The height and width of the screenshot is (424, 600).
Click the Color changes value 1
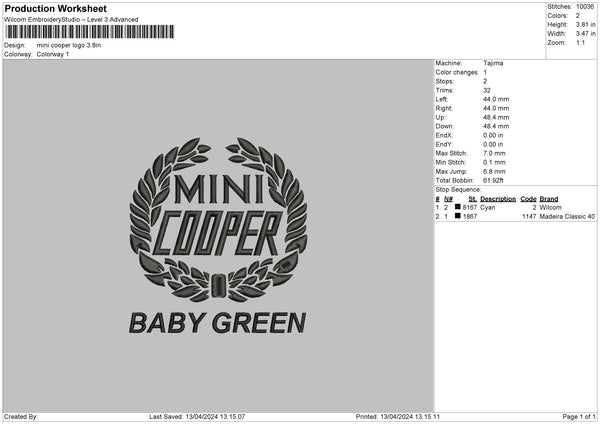point(485,72)
